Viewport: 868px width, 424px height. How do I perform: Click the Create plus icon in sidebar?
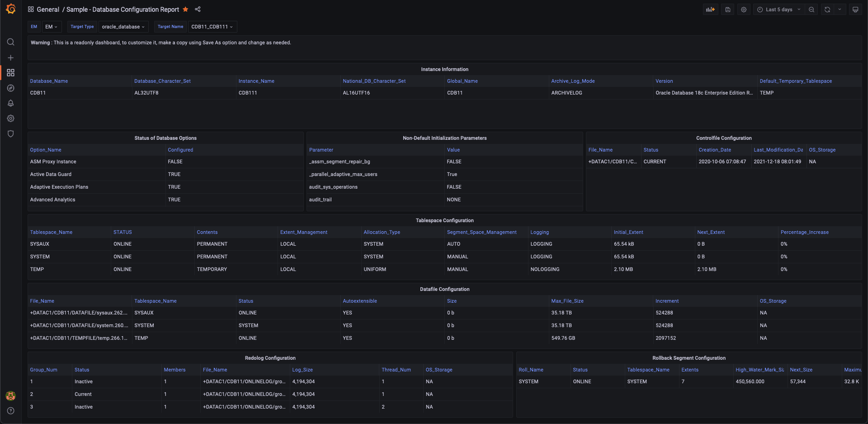coord(10,57)
